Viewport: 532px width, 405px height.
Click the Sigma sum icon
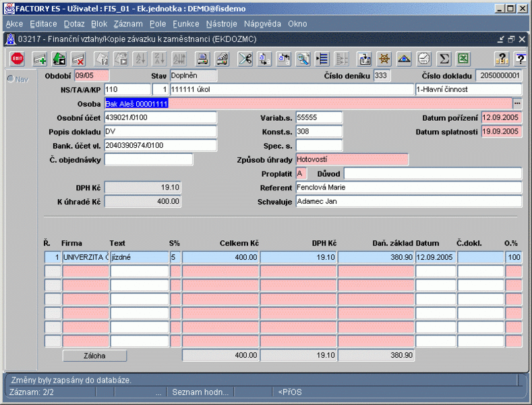[444, 59]
